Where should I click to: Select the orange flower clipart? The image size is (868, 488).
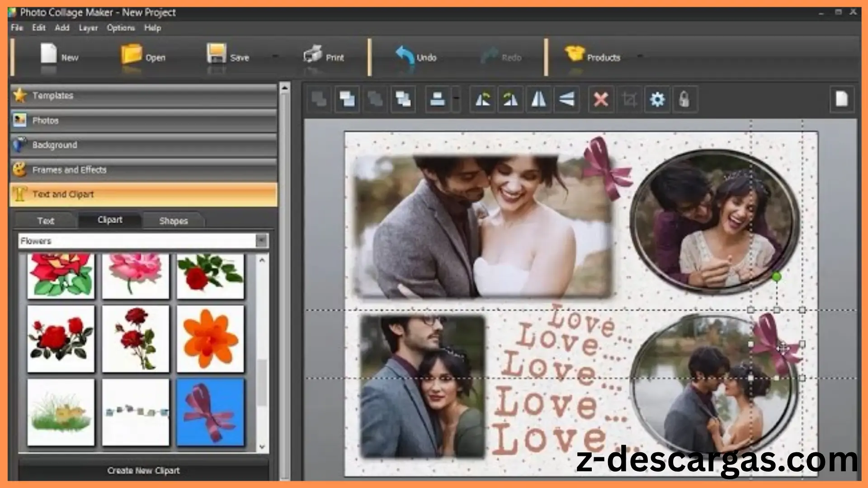click(210, 338)
